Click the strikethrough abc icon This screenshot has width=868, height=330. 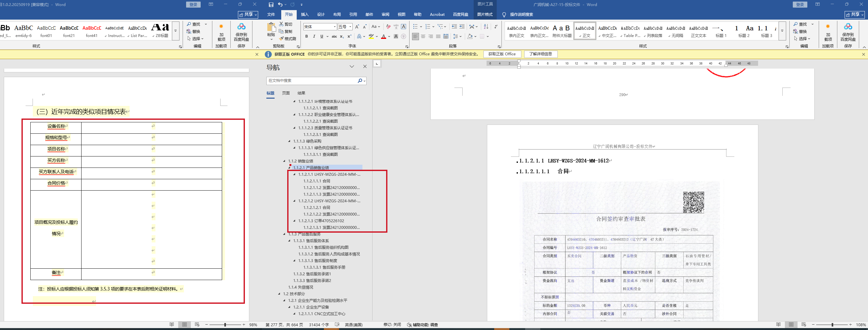click(x=334, y=36)
